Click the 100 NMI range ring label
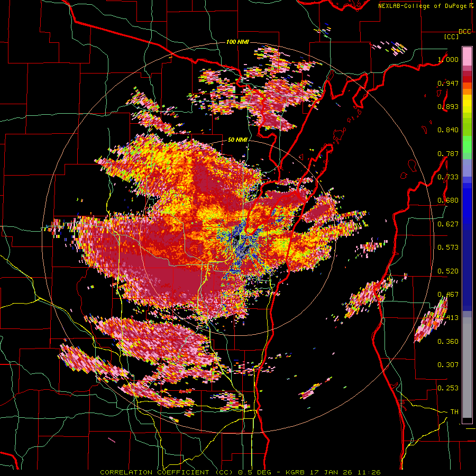 [x=237, y=42]
